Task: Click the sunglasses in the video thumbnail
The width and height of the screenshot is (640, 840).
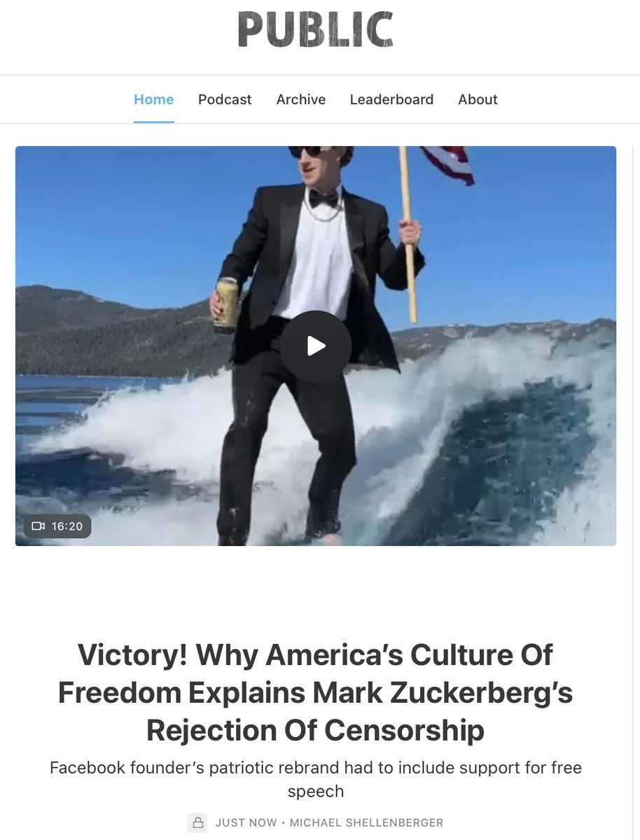Action: tap(305, 152)
